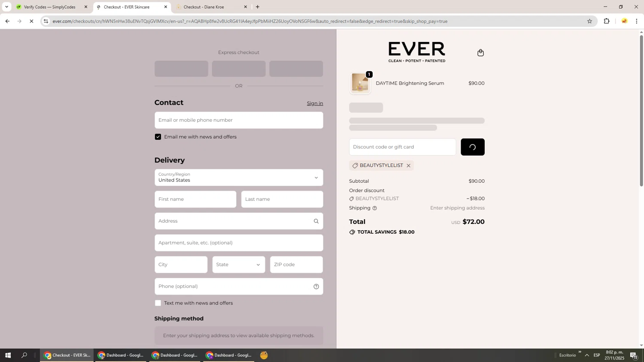
Task: Expand the Country/Region dropdown
Action: coord(239,178)
